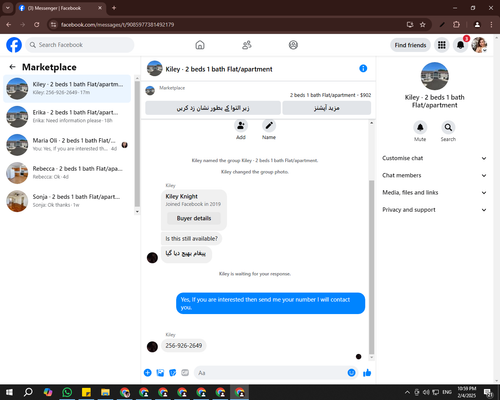Open File Explorer from the taskbar

tap(105, 392)
